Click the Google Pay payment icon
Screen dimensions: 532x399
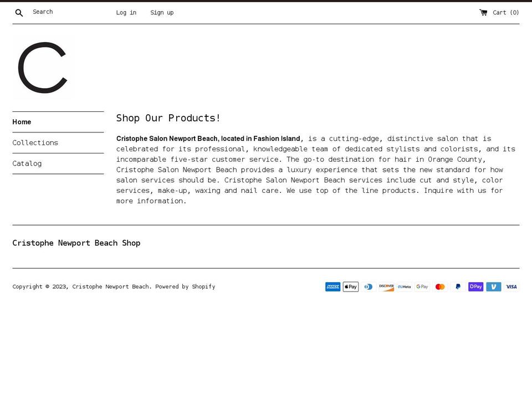point(422,287)
